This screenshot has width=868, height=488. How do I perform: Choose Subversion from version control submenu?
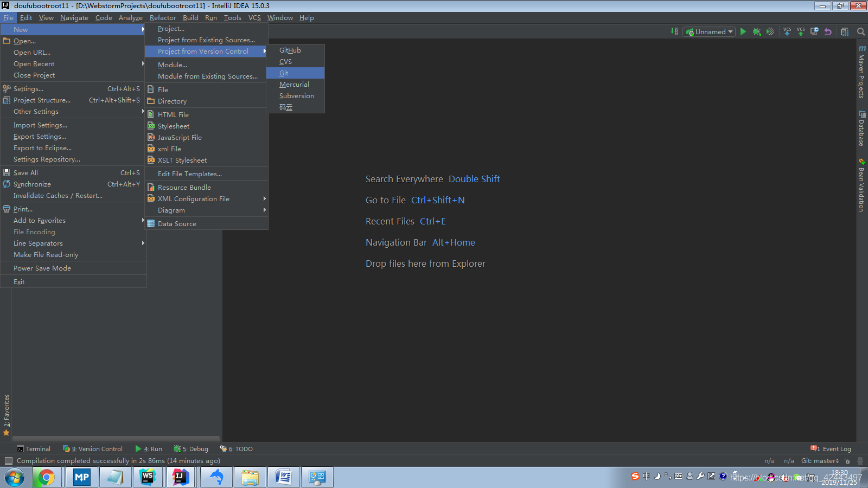click(x=296, y=96)
